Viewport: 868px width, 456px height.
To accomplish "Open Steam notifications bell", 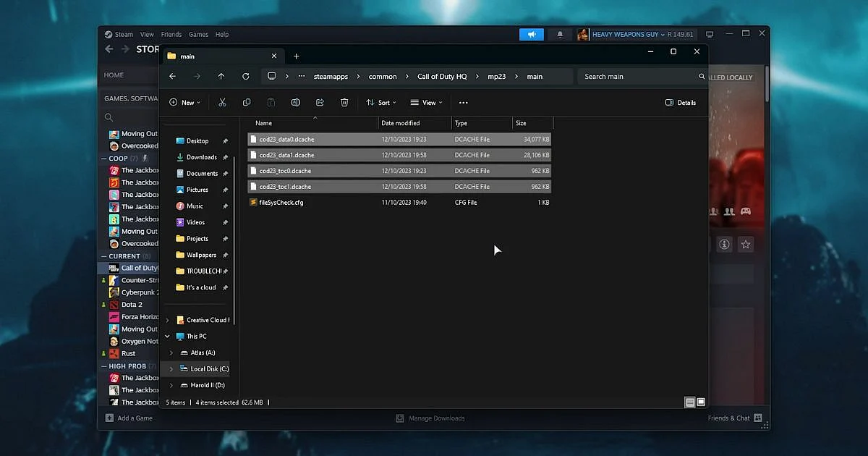I will tap(560, 34).
